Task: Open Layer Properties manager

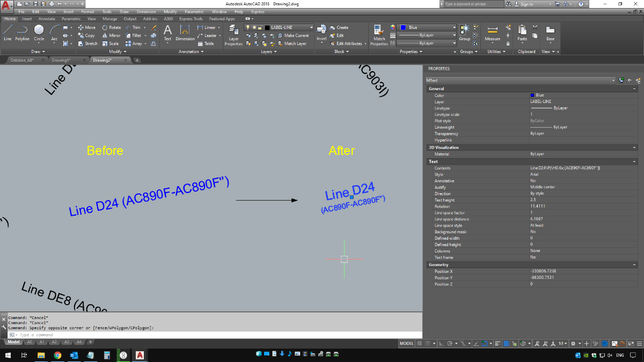Action: pyautogui.click(x=233, y=35)
